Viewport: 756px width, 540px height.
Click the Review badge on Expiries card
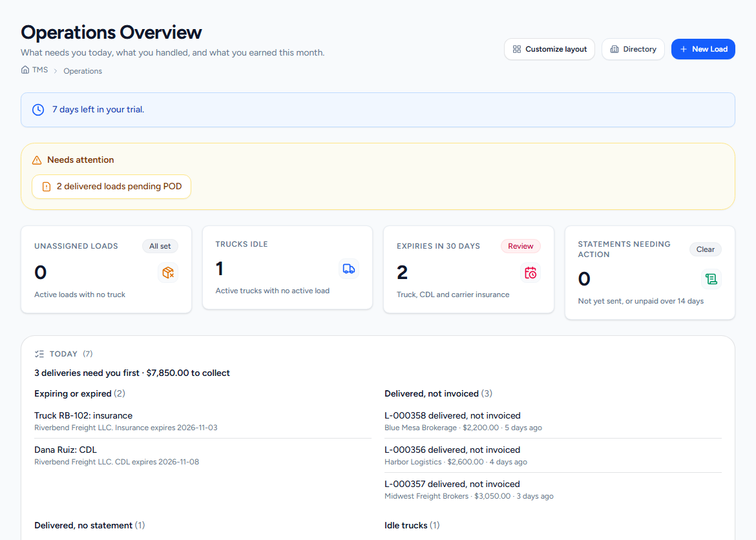521,246
